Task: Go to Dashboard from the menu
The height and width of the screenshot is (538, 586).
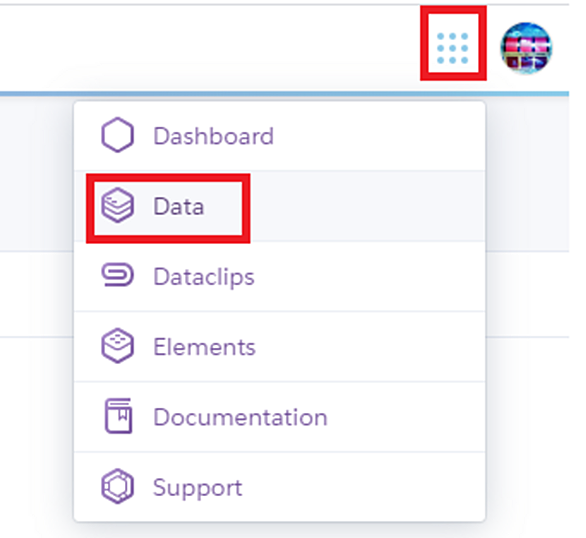Action: click(x=213, y=136)
